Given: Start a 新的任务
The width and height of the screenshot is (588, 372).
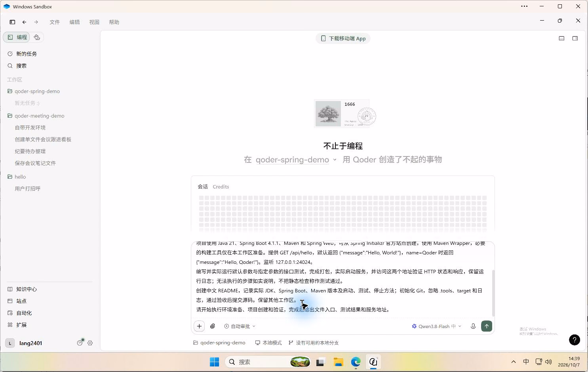Looking at the screenshot, I should point(27,54).
